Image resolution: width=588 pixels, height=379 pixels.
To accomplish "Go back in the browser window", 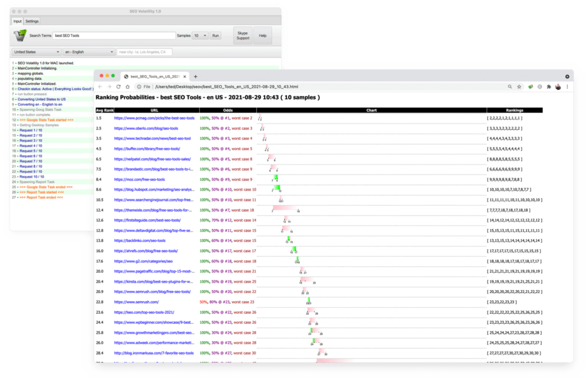I will [x=100, y=87].
